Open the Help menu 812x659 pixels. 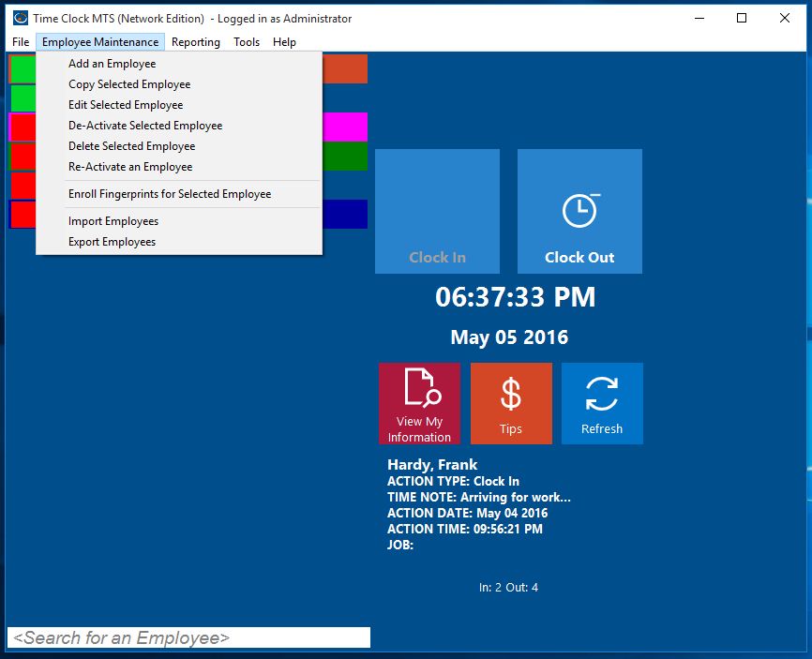pos(284,42)
